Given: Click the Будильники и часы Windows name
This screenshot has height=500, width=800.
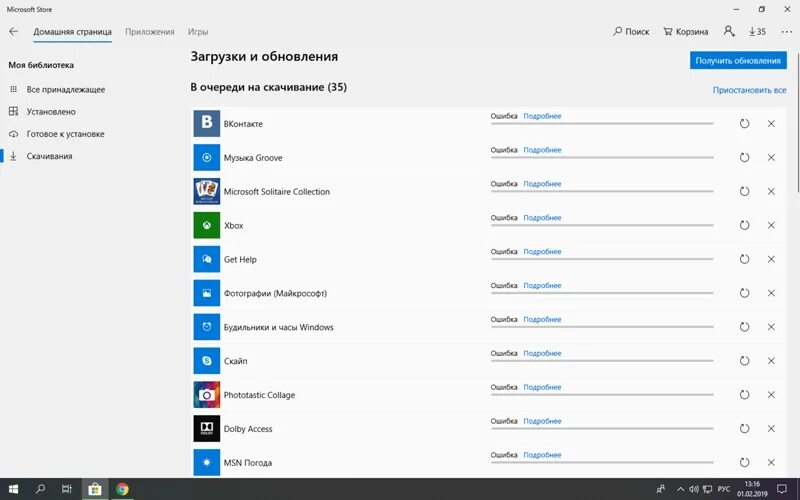Looking at the screenshot, I should click(279, 327).
